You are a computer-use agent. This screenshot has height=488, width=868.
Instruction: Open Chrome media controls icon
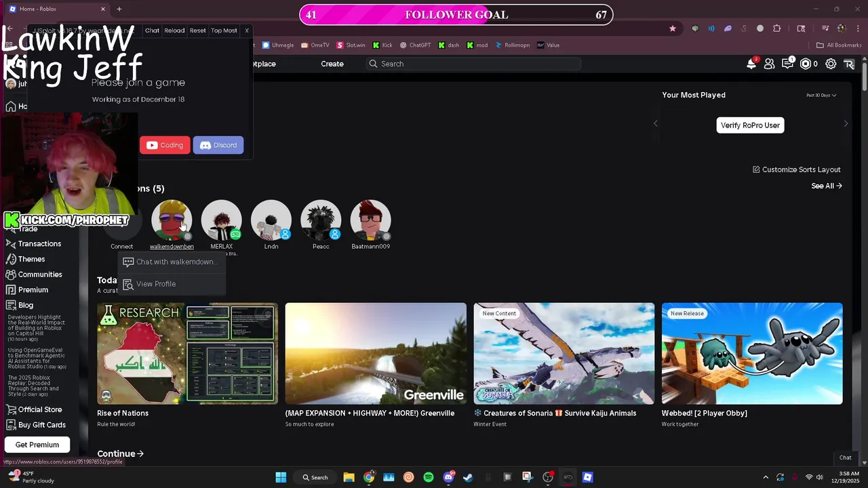825,28
